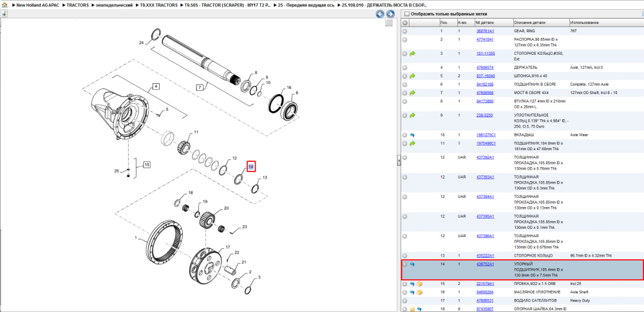644x312 pixels.
Task: Click box icon for ПРОБКА M22 row
Action: pos(420,284)
